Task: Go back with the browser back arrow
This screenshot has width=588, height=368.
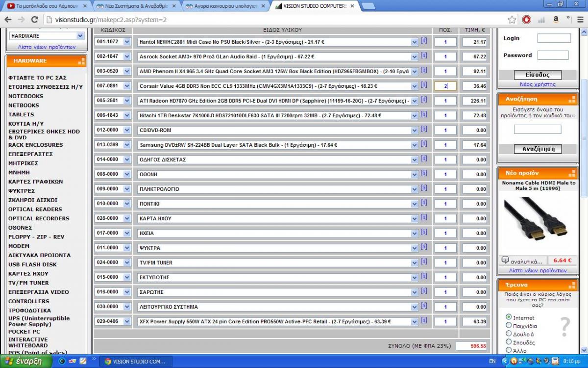Action: point(8,20)
